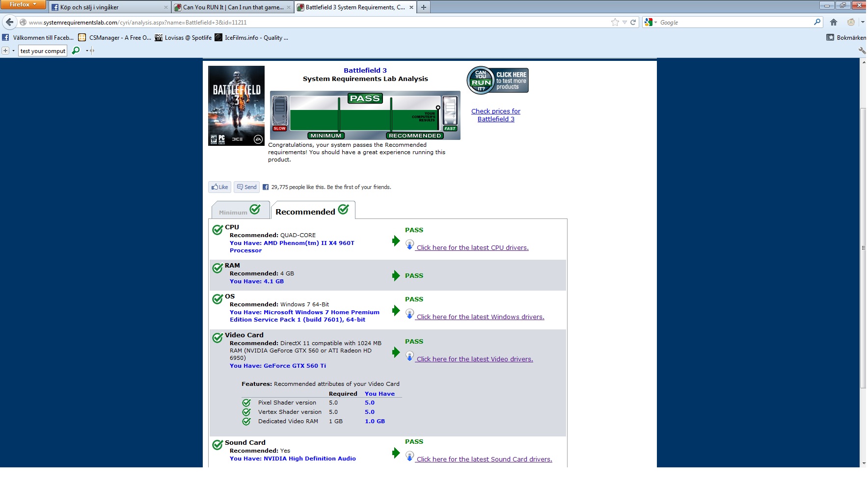Image resolution: width=868 pixels, height=487 pixels.
Task: Open the latest Sound Card drivers link
Action: click(x=485, y=460)
